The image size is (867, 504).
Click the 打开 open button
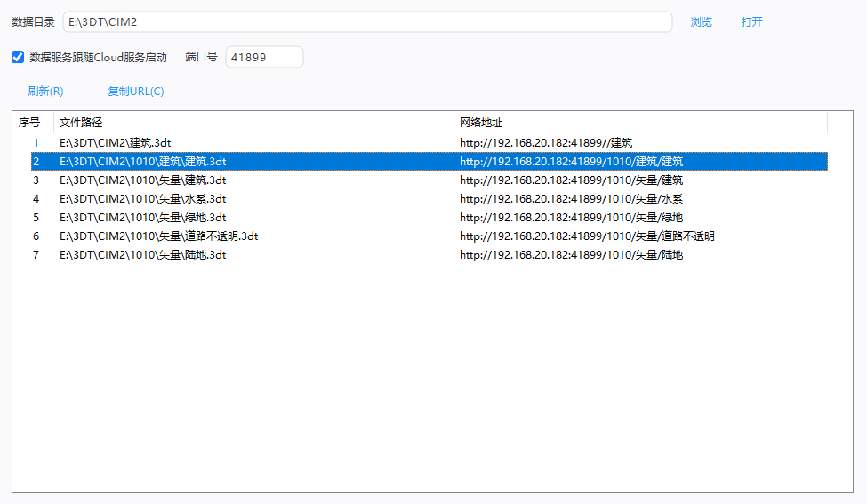tap(751, 22)
